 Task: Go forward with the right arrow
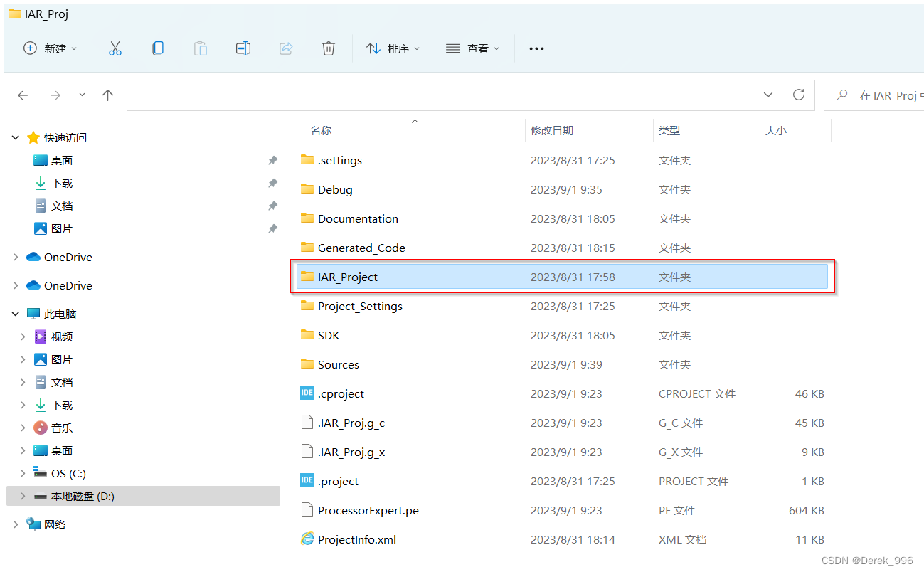pos(55,95)
